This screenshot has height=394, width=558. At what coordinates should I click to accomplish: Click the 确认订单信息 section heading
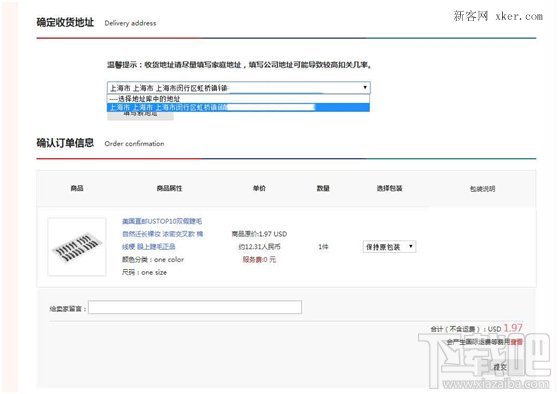click(x=65, y=143)
